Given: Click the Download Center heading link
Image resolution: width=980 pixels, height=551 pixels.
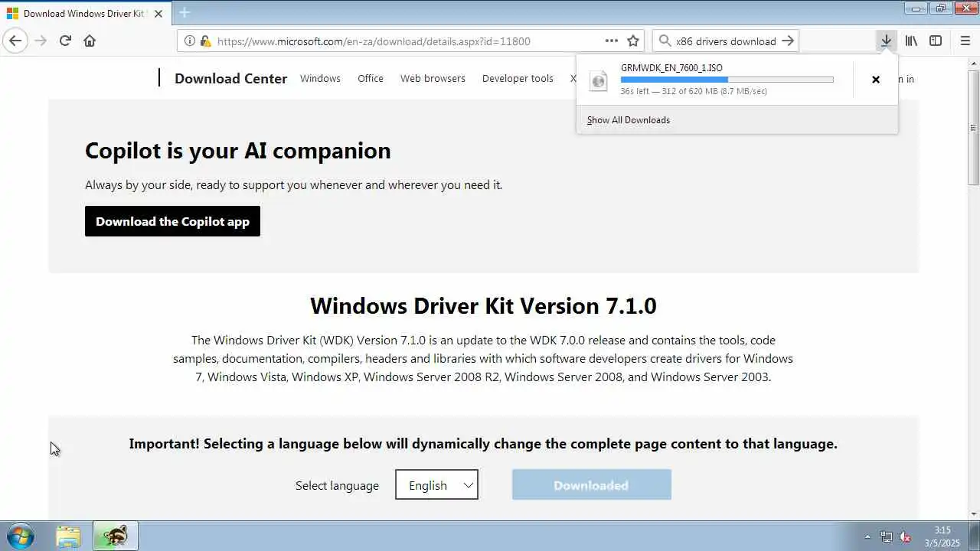Looking at the screenshot, I should point(230,78).
